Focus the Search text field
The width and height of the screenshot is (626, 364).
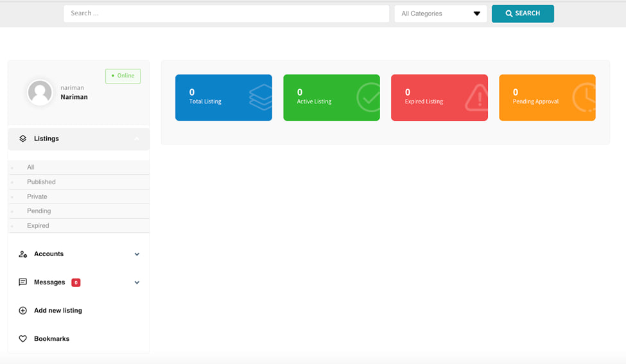(x=226, y=13)
